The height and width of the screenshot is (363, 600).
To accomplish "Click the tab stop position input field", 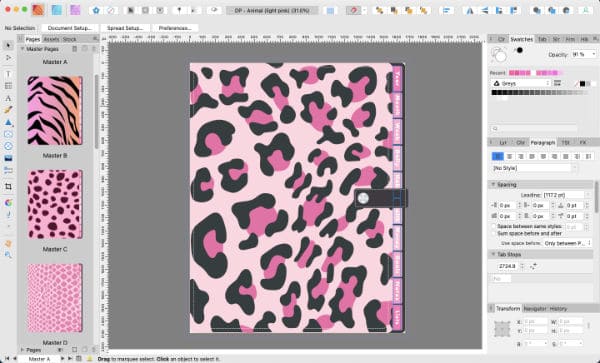I will (x=507, y=266).
